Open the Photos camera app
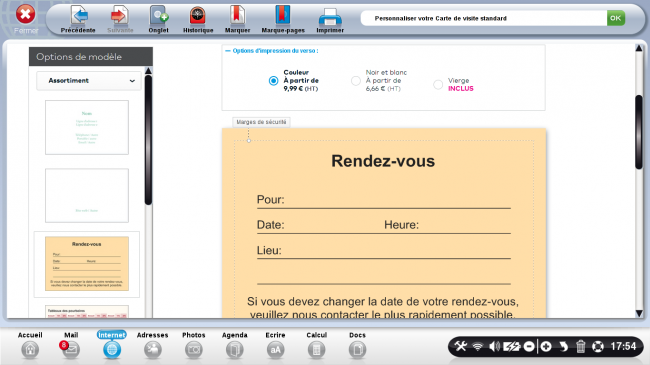The image size is (650, 365). pyautogui.click(x=194, y=350)
